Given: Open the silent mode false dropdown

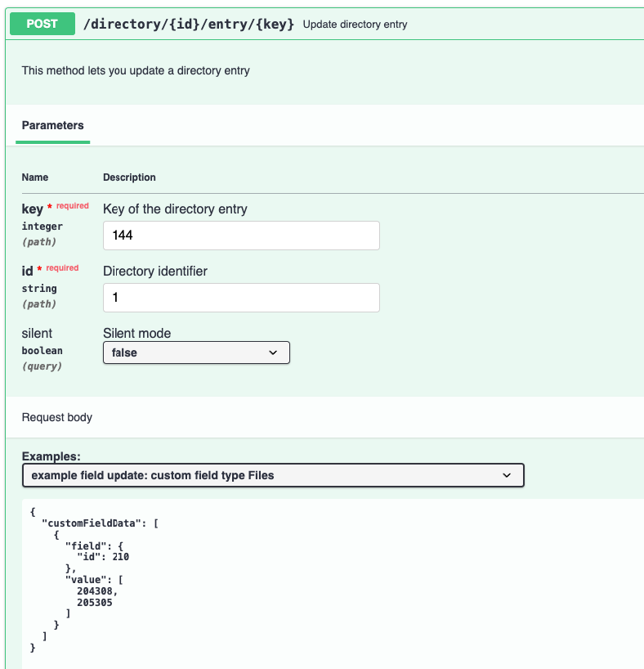Looking at the screenshot, I should (196, 352).
